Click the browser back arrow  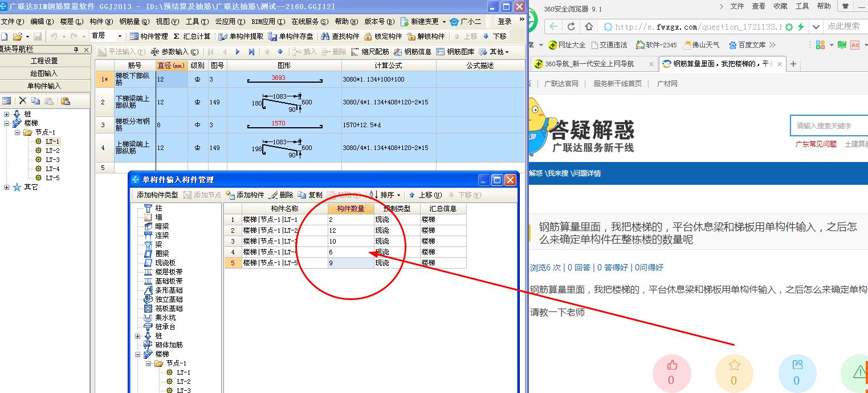coord(553,26)
